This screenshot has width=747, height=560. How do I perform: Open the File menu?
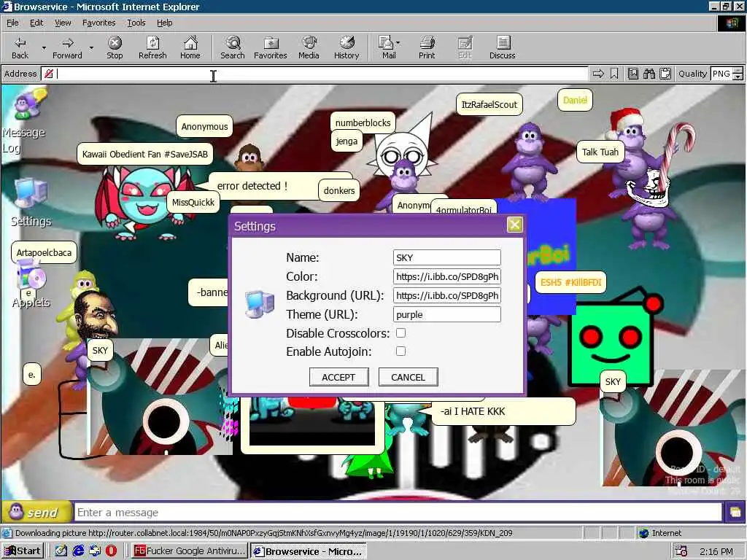tap(12, 23)
